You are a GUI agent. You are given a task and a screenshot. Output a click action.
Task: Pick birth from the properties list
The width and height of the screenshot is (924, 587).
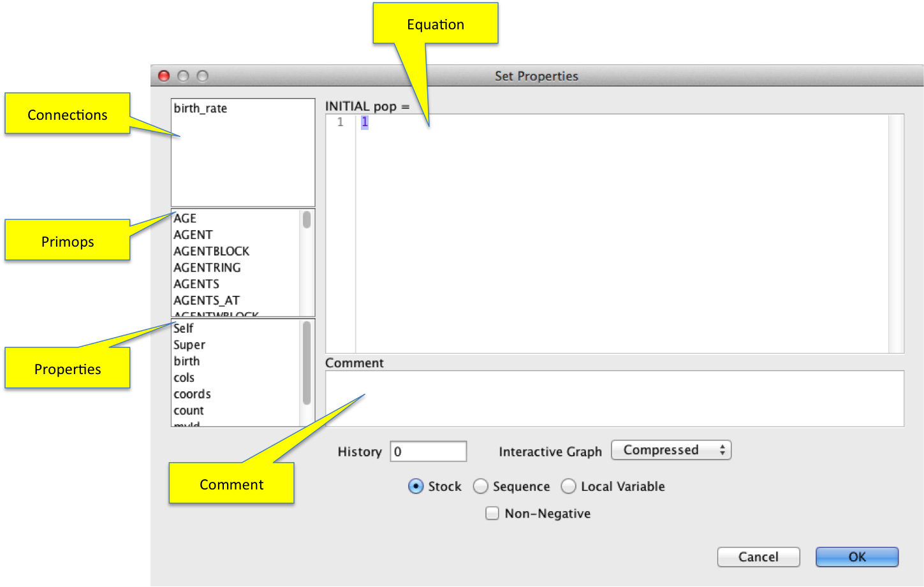click(x=187, y=361)
